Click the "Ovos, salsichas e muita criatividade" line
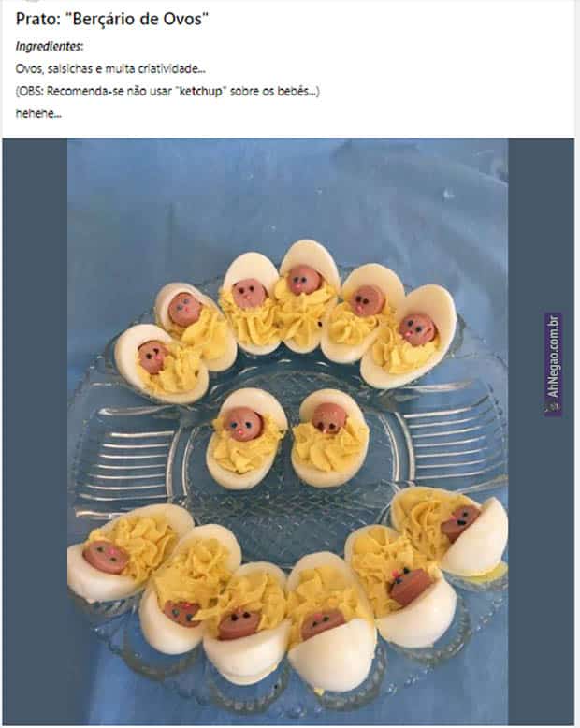The width and height of the screenshot is (580, 728). click(110, 68)
